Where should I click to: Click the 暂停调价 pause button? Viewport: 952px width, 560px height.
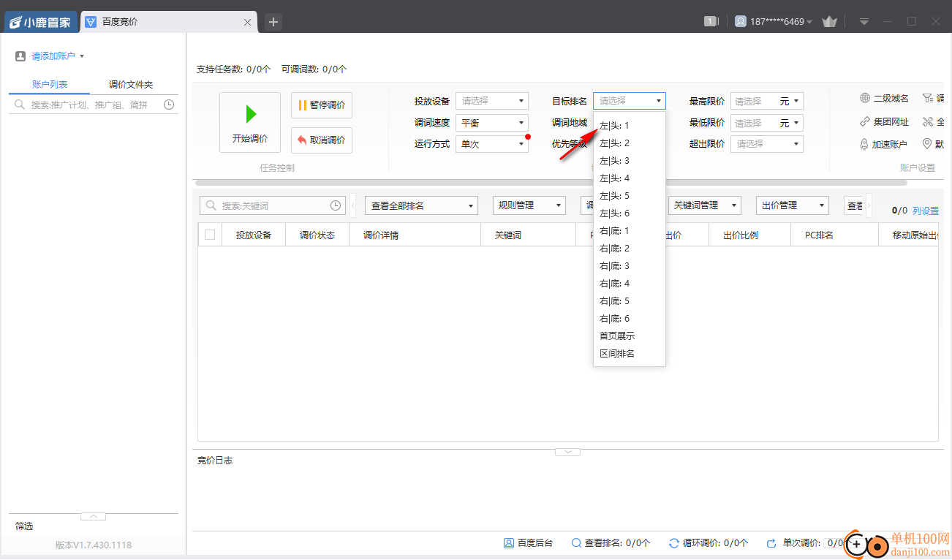322,105
